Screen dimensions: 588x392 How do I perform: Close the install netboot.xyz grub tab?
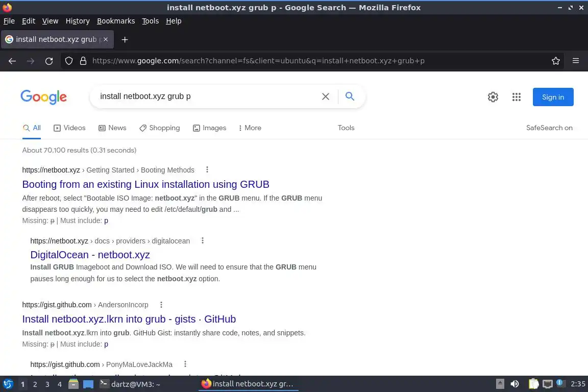click(x=106, y=39)
